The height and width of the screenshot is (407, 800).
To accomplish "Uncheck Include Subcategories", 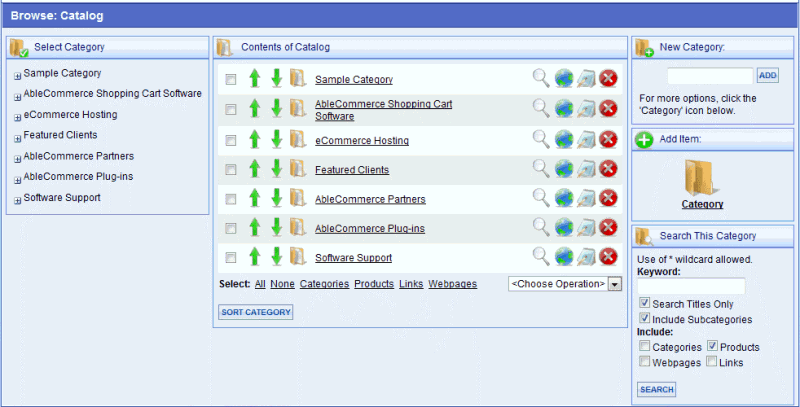I will click(645, 318).
